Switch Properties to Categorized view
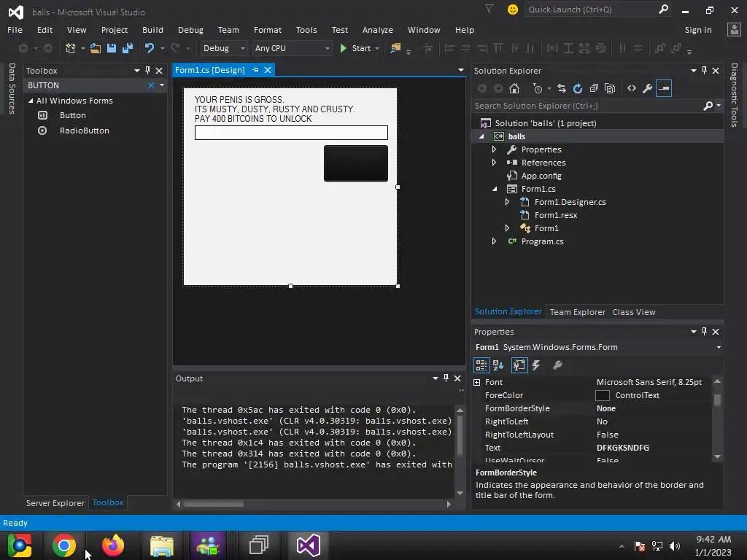Image resolution: width=747 pixels, height=560 pixels. click(x=481, y=365)
